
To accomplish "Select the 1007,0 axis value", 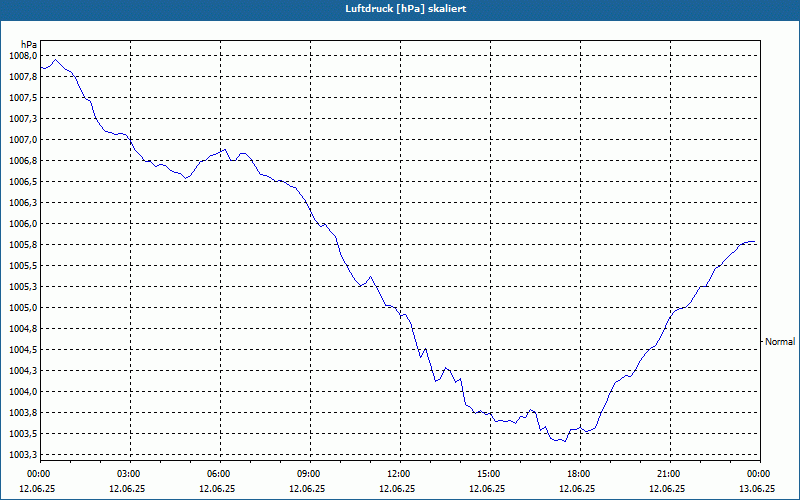I will click(23, 140).
